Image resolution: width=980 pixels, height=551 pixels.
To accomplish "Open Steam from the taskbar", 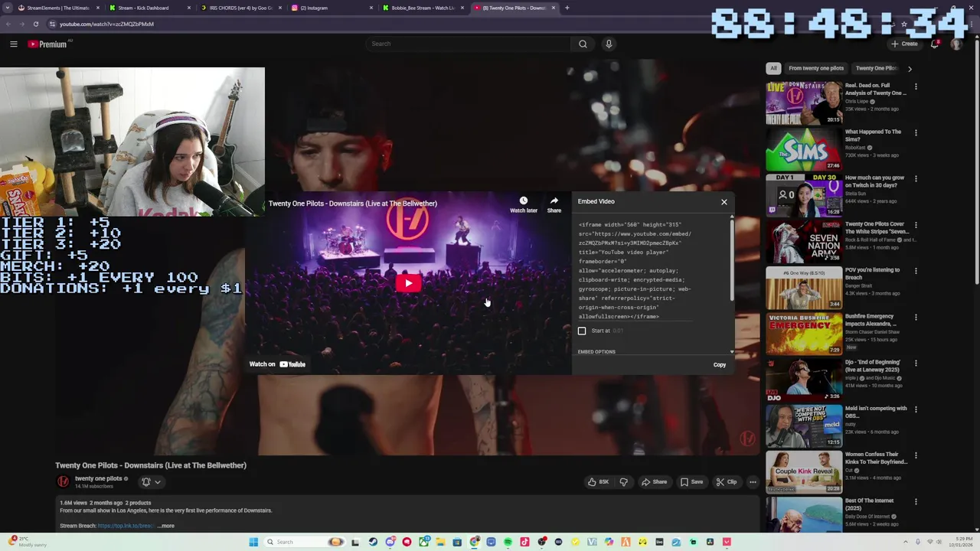I will [373, 542].
